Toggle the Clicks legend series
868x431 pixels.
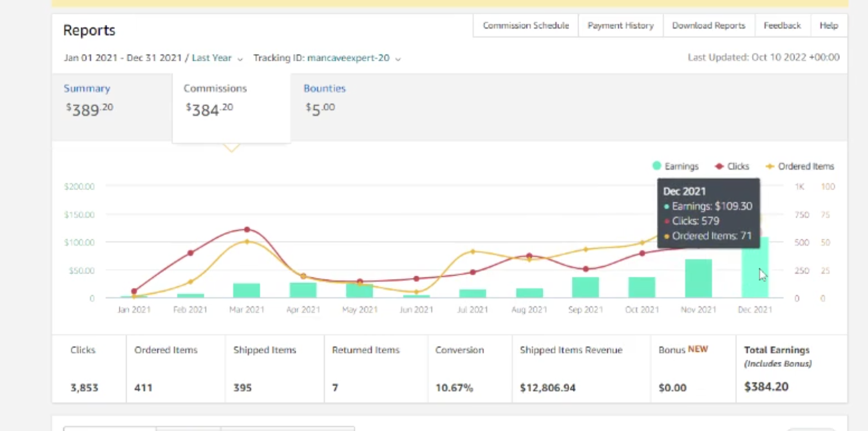click(732, 166)
